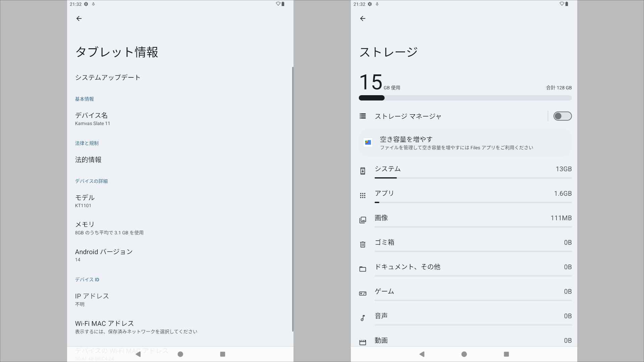Viewport: 644px width, 362px height.
Task: Click Android バージョン entry
Action: tap(104, 255)
